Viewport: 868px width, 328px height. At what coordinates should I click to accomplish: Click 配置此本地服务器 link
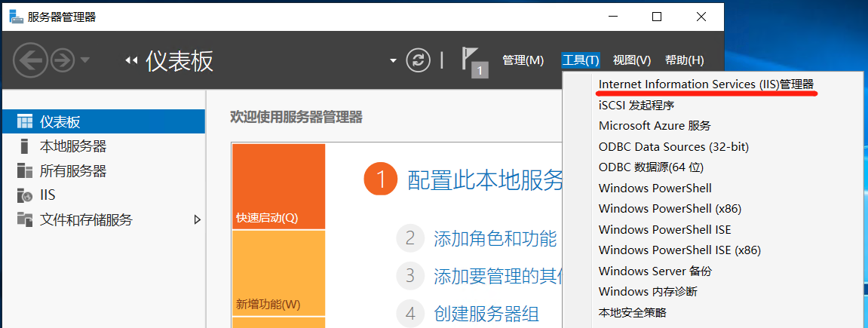point(485,180)
